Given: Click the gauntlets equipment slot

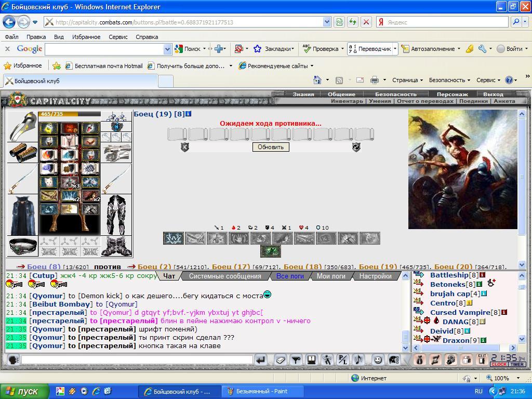Looking at the screenshot, I should point(116,153).
